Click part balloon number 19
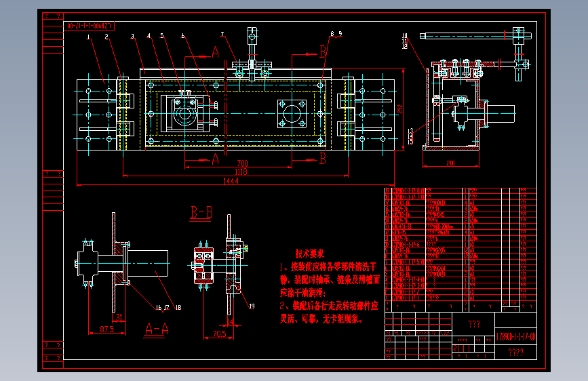This screenshot has height=381, width=588. pyautogui.click(x=252, y=306)
